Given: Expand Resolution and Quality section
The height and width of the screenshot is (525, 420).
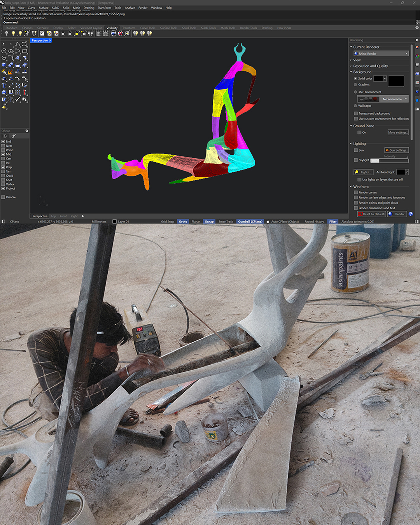Looking at the screenshot, I should pos(351,66).
